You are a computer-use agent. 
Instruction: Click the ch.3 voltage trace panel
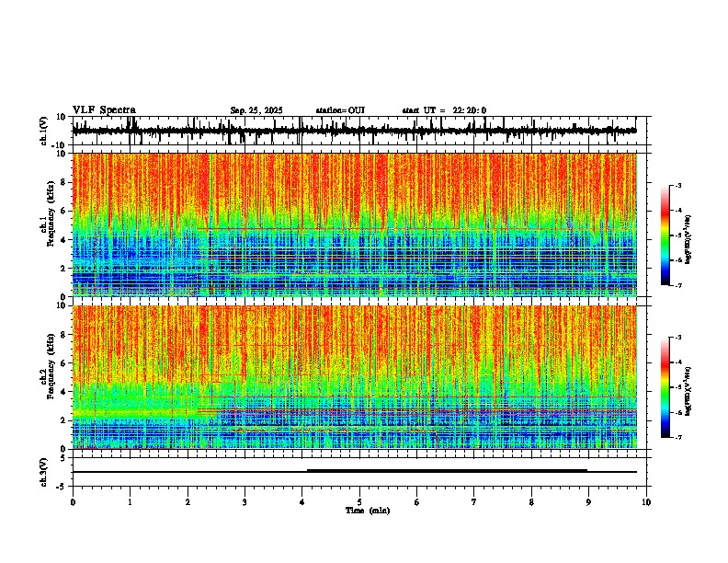coord(358,472)
